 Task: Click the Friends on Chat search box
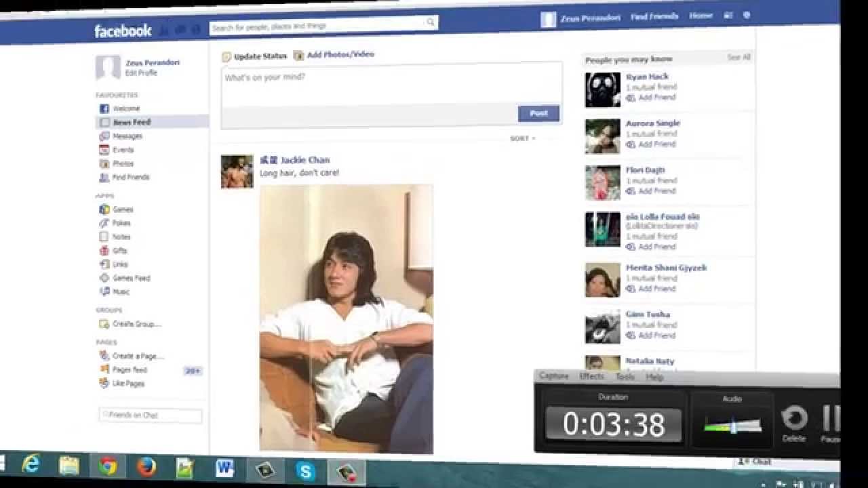click(151, 415)
